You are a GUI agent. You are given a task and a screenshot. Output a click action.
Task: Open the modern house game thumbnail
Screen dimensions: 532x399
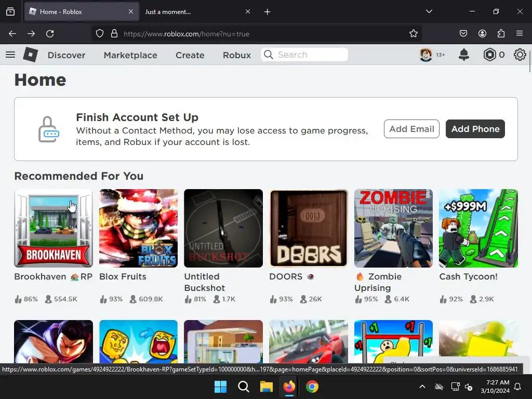(223, 342)
